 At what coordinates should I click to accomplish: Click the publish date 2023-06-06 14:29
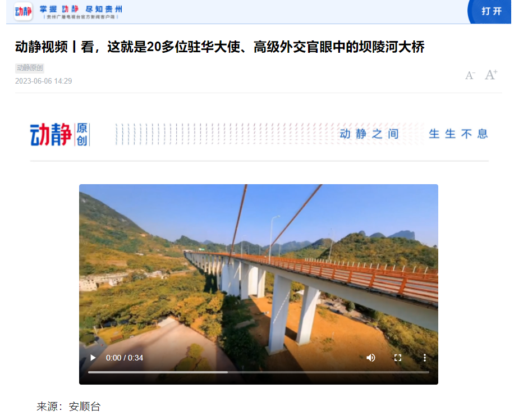point(43,81)
